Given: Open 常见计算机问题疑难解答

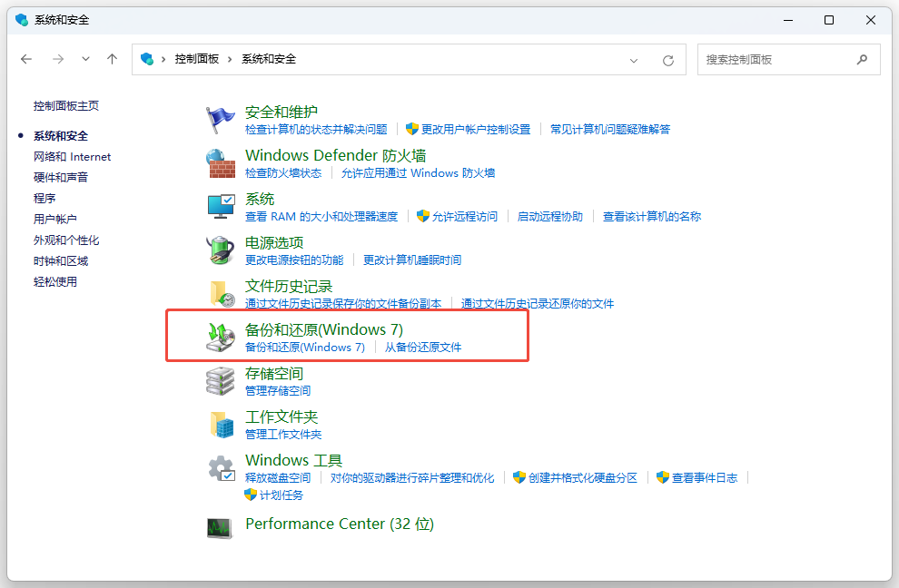Looking at the screenshot, I should pos(610,130).
